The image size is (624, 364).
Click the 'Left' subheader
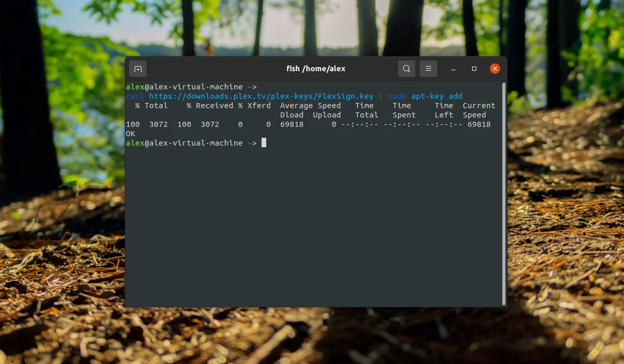[444, 115]
